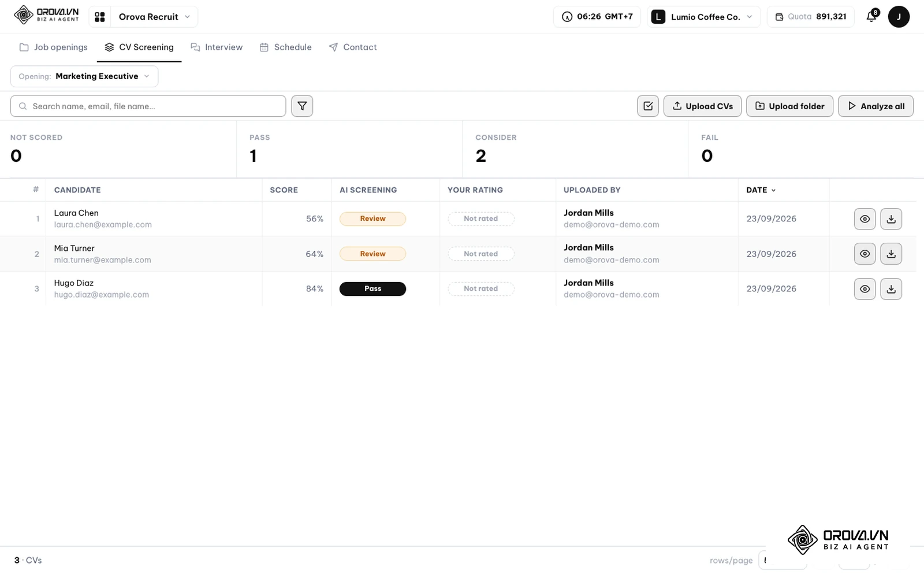The image size is (924, 578).
Task: Open the app grid launcher icon
Action: 100,17
